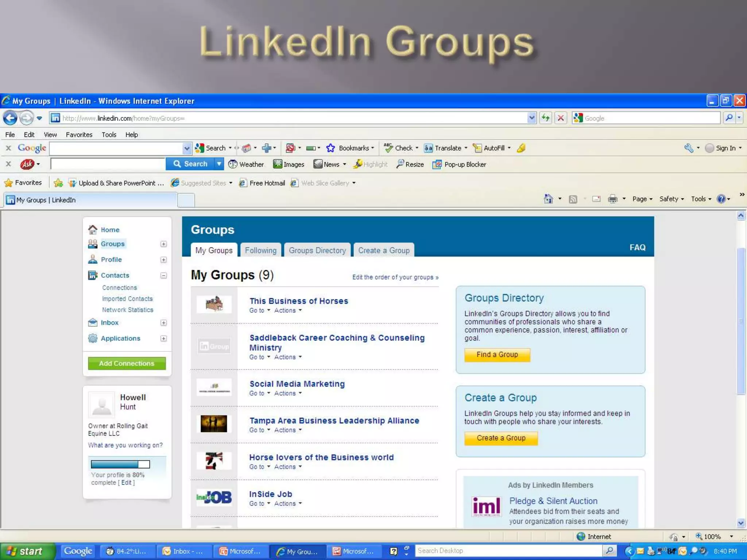Click the browser Back arrow button

click(10, 118)
